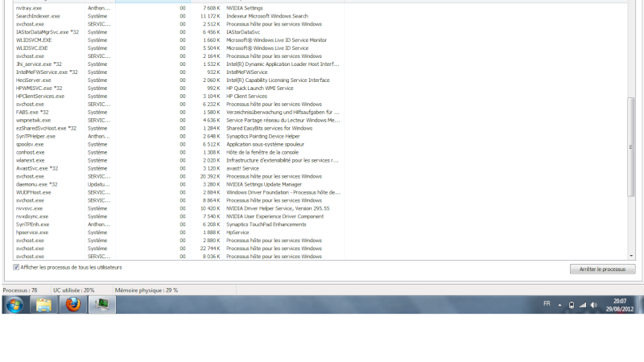Click the volume speaker tray icon
This screenshot has width=644, height=362.
tap(594, 305)
